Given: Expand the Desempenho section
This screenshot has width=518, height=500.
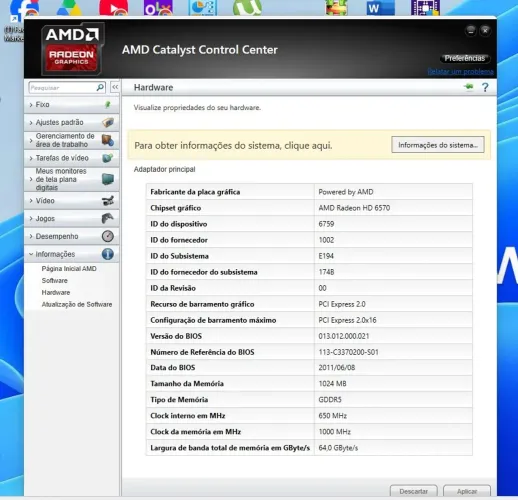Looking at the screenshot, I should 71,236.
